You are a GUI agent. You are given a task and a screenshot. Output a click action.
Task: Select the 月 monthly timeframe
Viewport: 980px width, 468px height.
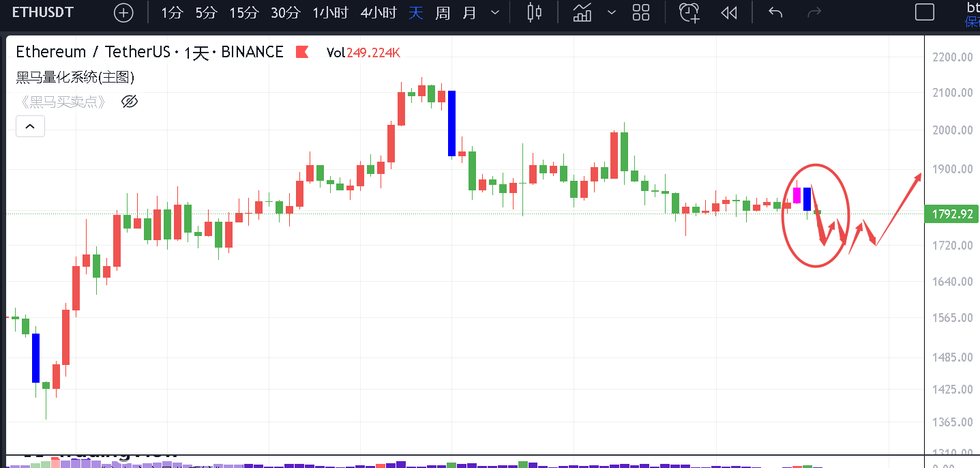point(470,12)
